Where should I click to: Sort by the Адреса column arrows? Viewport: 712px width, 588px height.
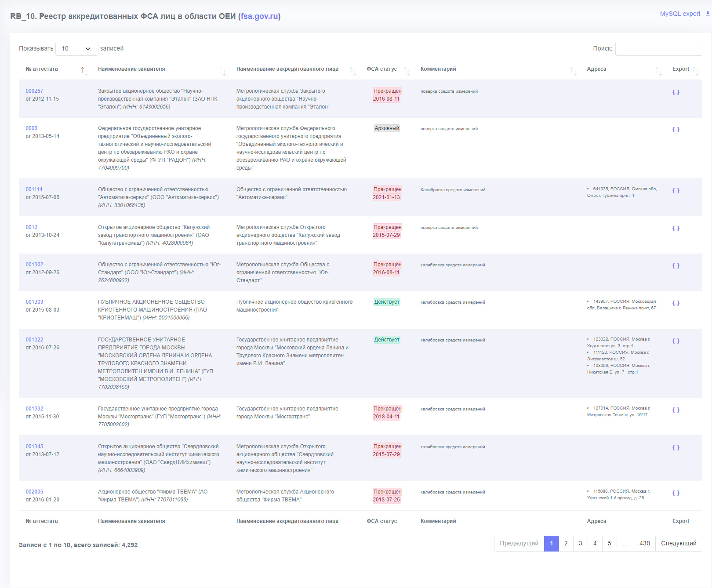coord(658,71)
